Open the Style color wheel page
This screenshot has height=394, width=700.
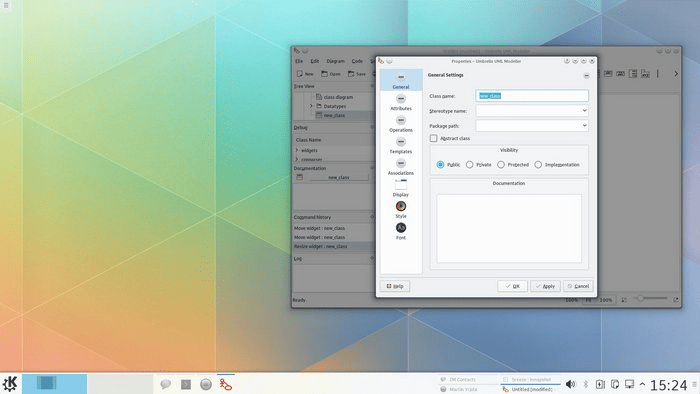pos(401,210)
